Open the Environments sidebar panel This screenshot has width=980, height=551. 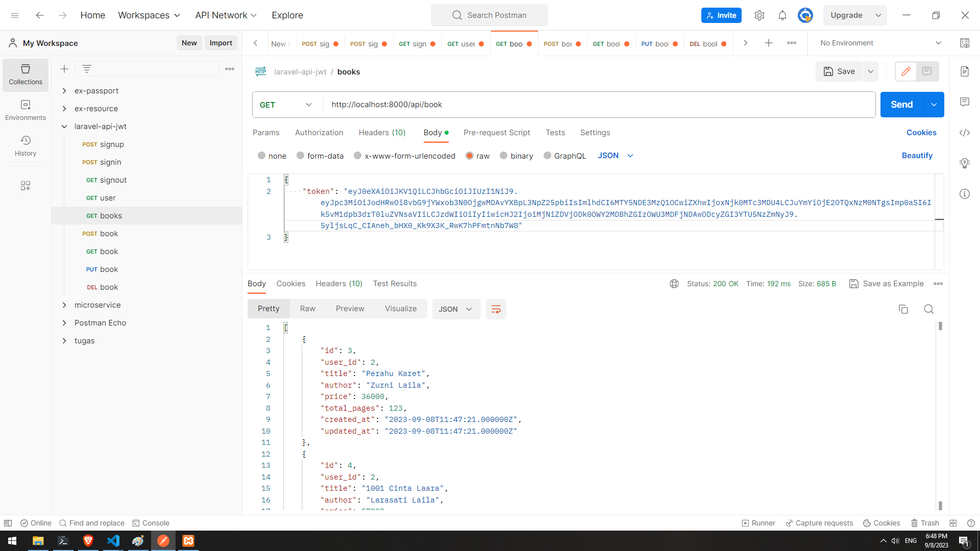[26, 110]
